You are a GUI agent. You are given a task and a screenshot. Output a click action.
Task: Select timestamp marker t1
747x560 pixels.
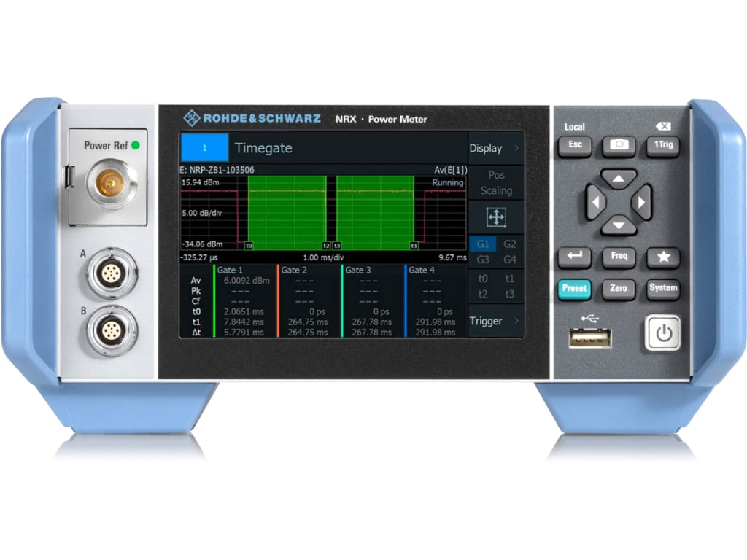510,279
